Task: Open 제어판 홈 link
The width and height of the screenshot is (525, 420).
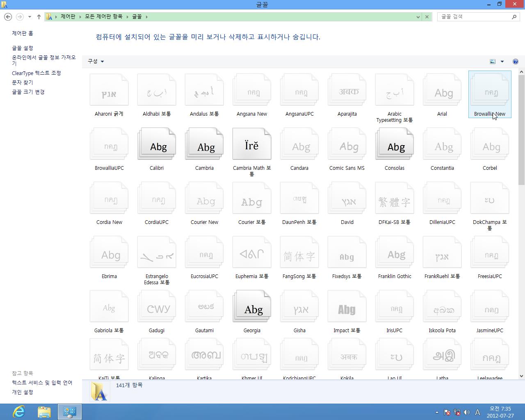Action: [23, 33]
